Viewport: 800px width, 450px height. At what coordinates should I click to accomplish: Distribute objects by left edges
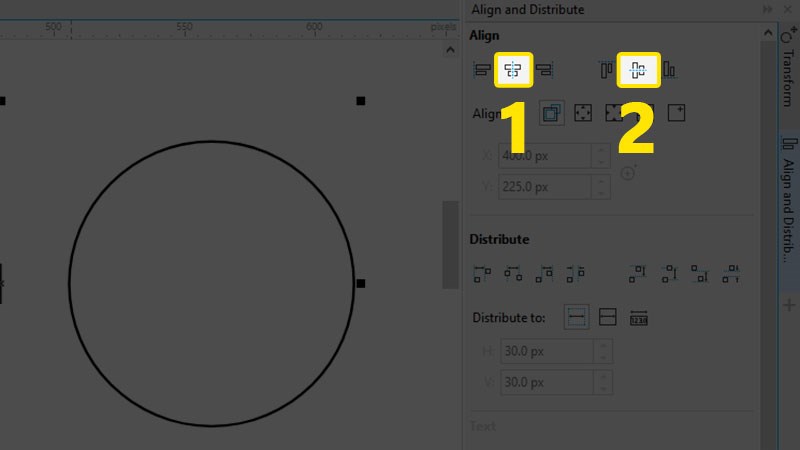pos(482,274)
